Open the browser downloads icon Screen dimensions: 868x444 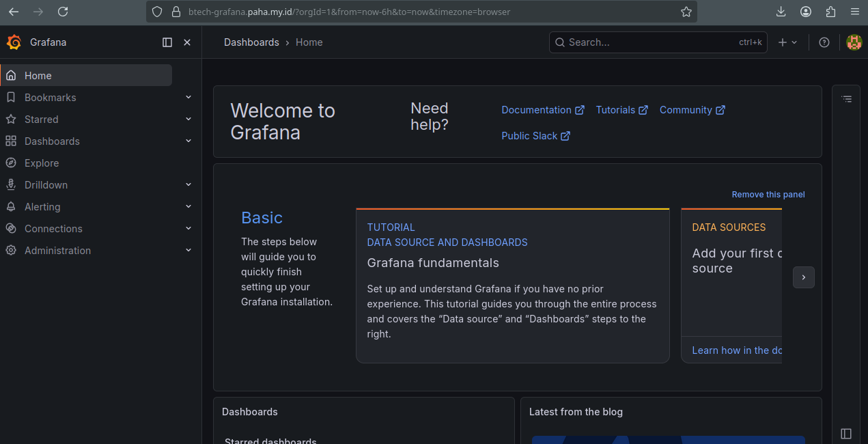tap(781, 12)
